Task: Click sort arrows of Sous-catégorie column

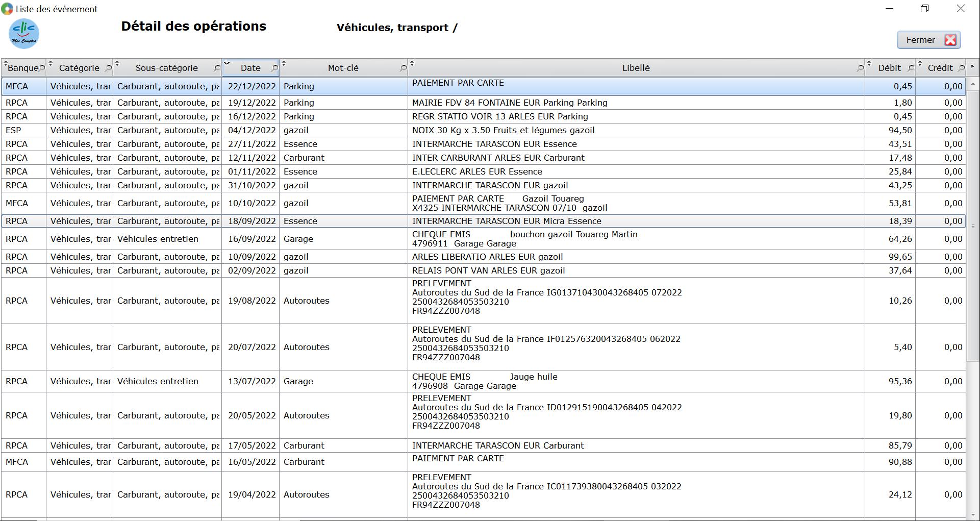Action: (x=117, y=63)
